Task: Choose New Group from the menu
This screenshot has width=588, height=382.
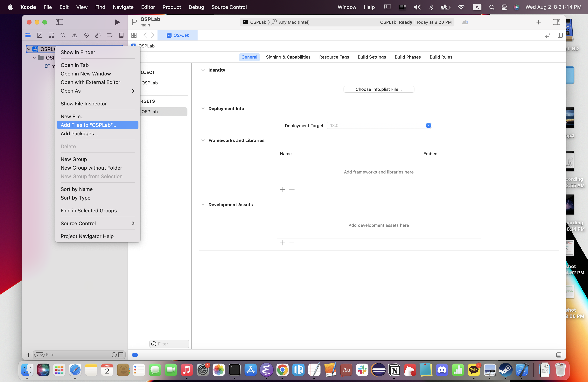Action: pyautogui.click(x=98, y=159)
